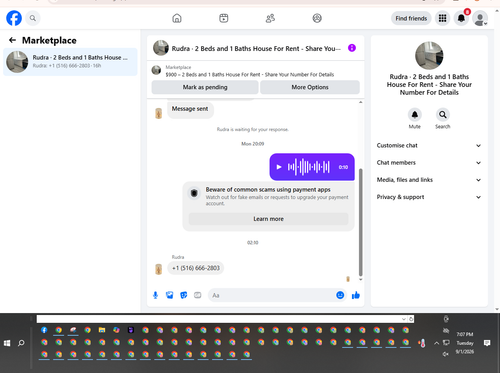Attach a photo using the image icon
The image size is (500, 373).
(x=170, y=295)
